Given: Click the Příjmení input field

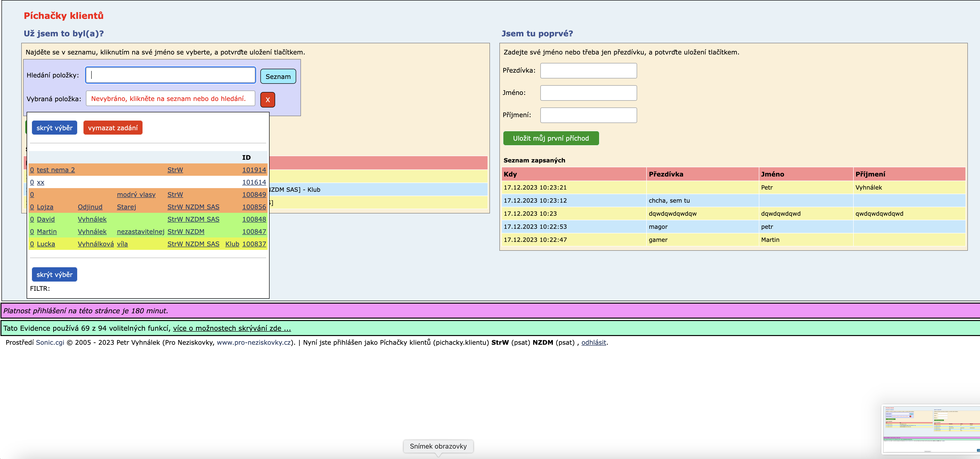Looking at the screenshot, I should tap(588, 115).
